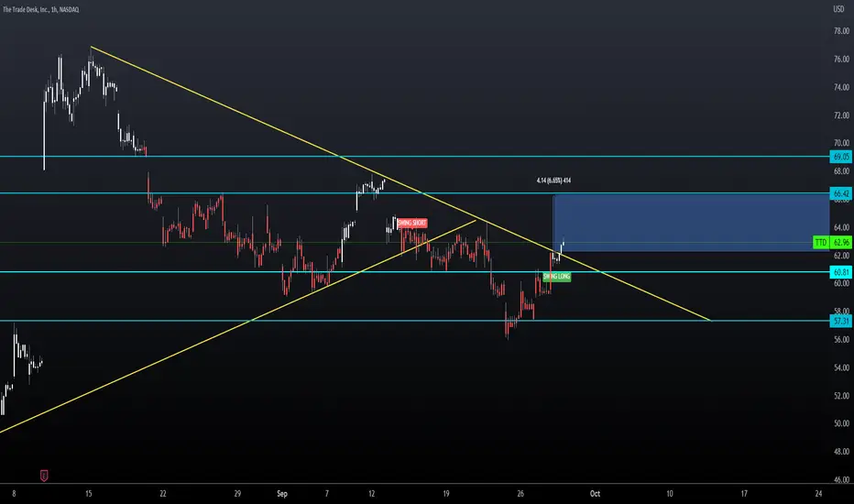Click the Sep date label on time axis
The height and width of the screenshot is (504, 854).
click(281, 494)
